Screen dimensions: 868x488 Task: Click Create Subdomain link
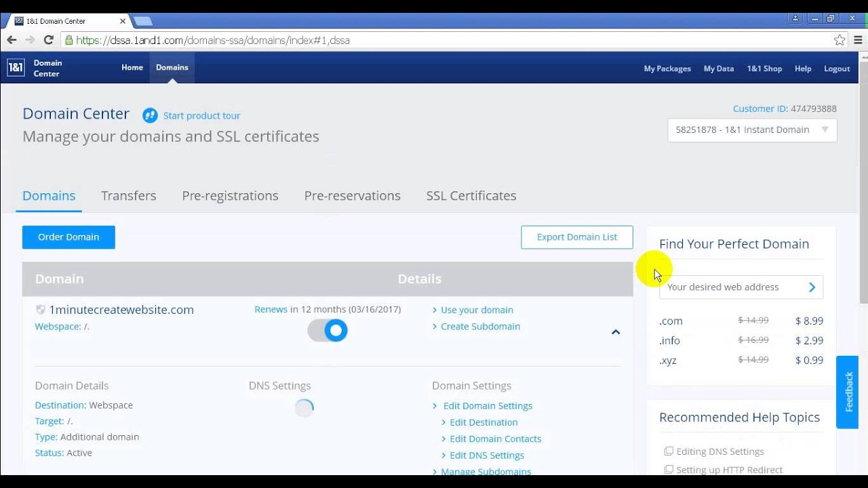480,326
